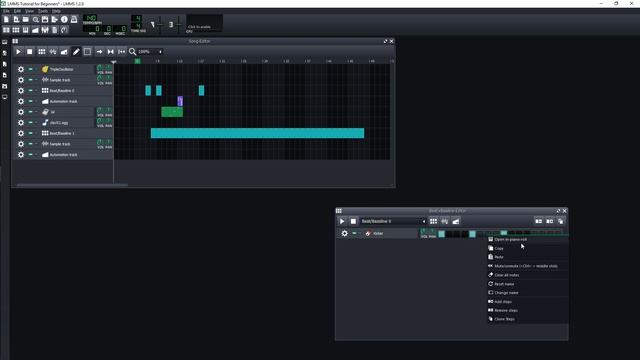The width and height of the screenshot is (640, 360).
Task: Open the instrument plugins sidebar tab
Action: point(4,42)
